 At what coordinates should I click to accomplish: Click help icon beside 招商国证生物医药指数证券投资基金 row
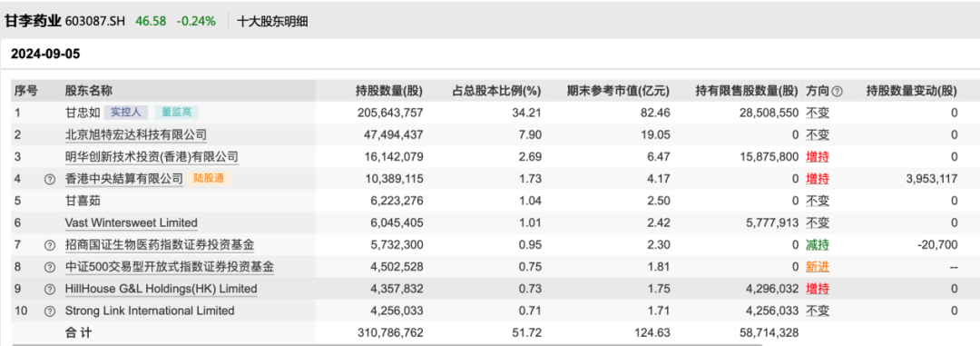pyautogui.click(x=50, y=245)
